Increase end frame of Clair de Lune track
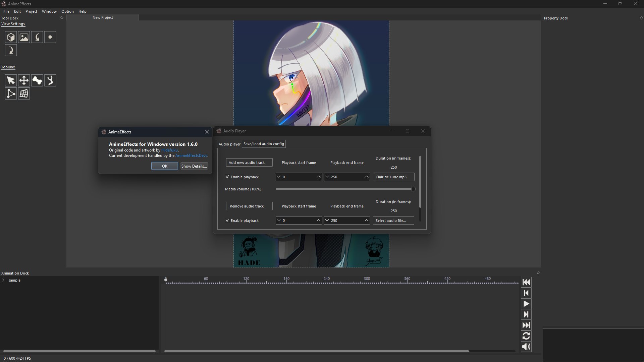The image size is (644, 362). (x=366, y=177)
